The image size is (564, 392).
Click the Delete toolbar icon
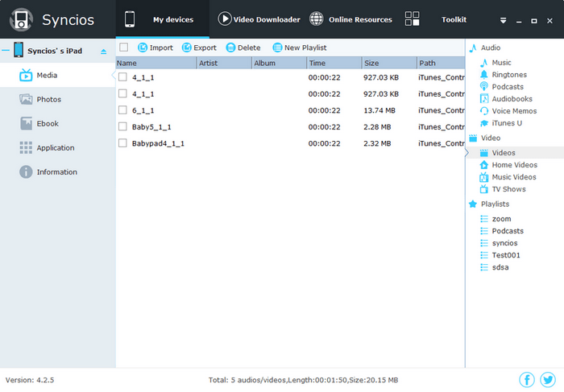coord(231,47)
